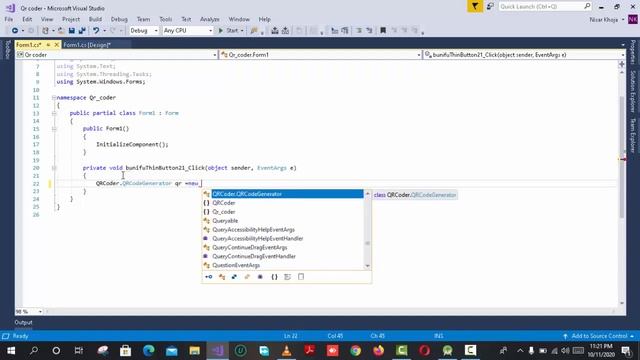This screenshot has width=640, height=360.
Task: Click the bookmark toolbar icon
Action: coord(383,31)
